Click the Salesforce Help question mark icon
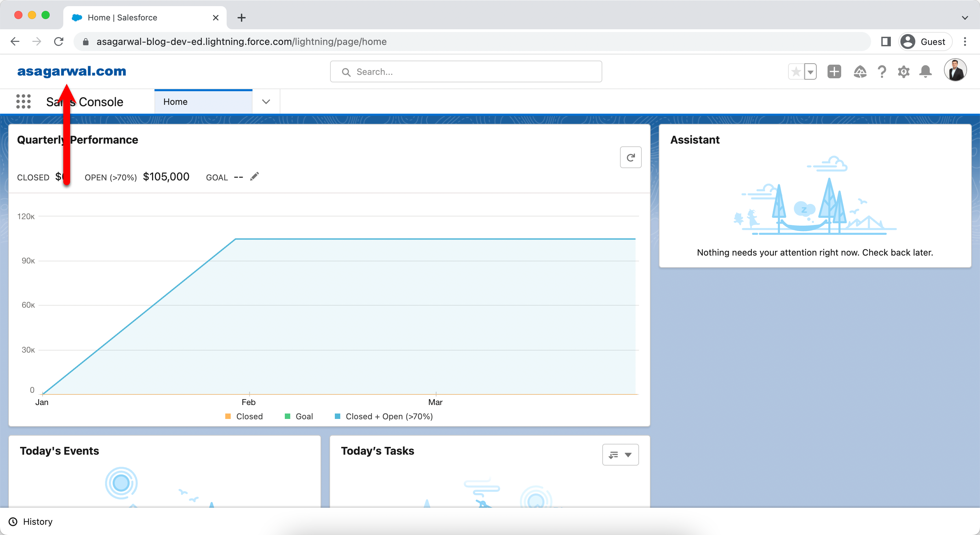The height and width of the screenshot is (535, 980). click(x=882, y=71)
